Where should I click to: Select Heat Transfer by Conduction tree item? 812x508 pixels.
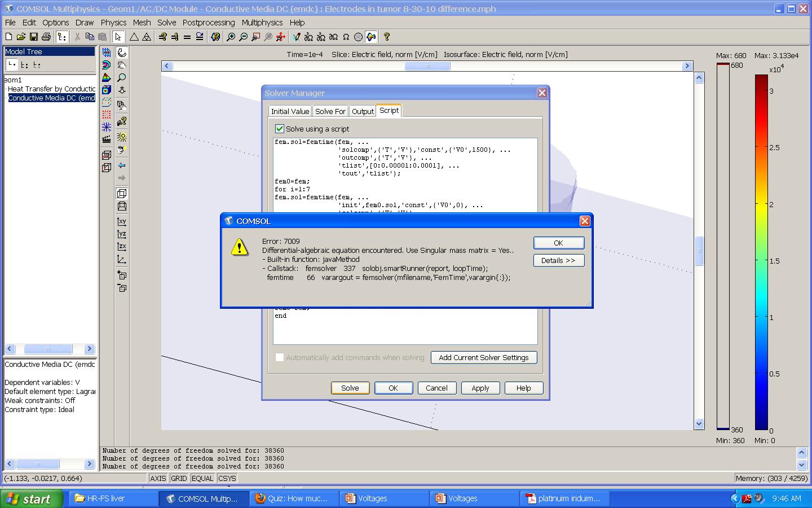[x=51, y=89]
